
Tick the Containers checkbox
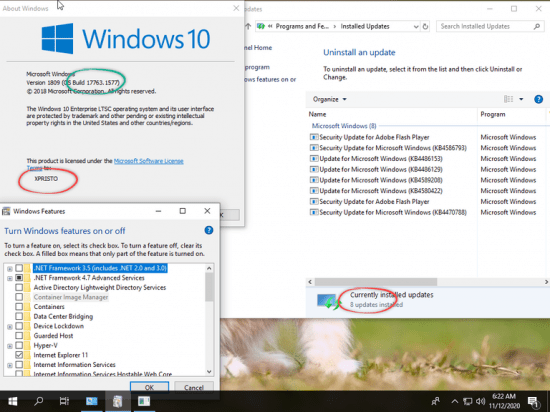pos(19,307)
